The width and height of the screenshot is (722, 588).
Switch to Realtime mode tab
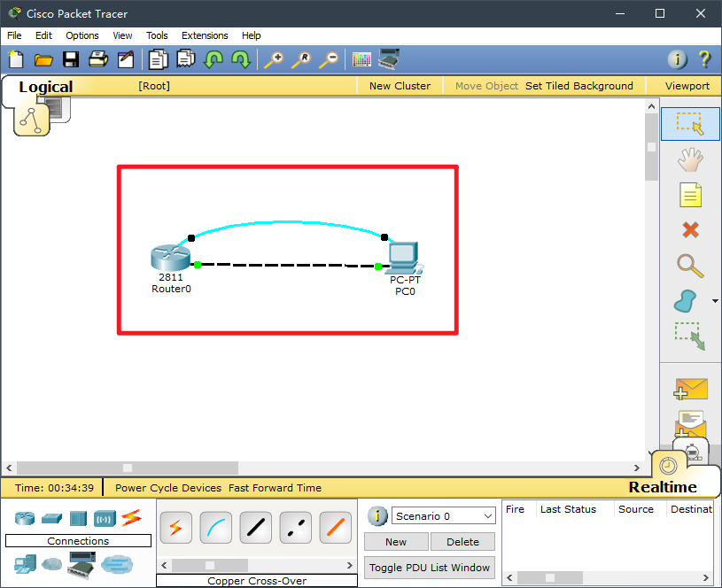coord(663,487)
